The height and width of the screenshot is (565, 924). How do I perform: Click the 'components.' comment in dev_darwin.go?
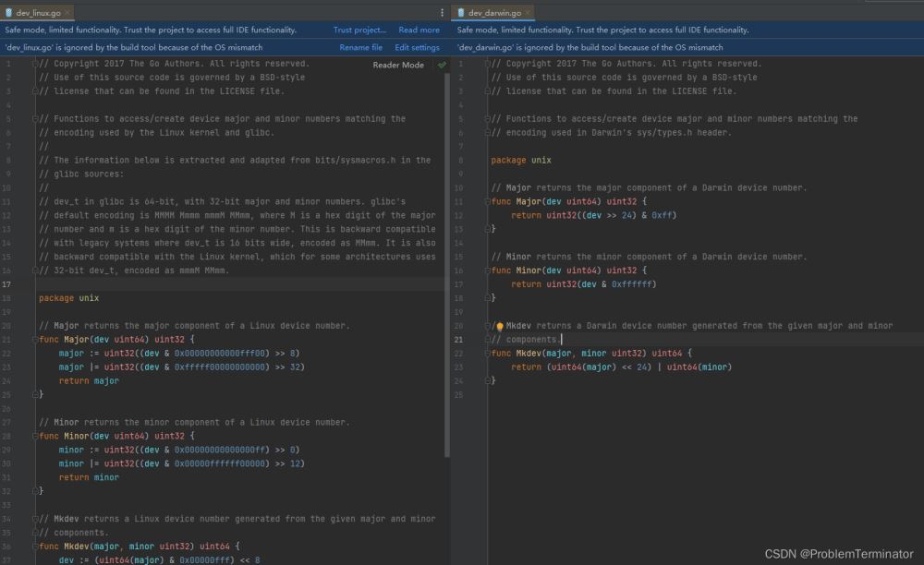pyautogui.click(x=525, y=340)
